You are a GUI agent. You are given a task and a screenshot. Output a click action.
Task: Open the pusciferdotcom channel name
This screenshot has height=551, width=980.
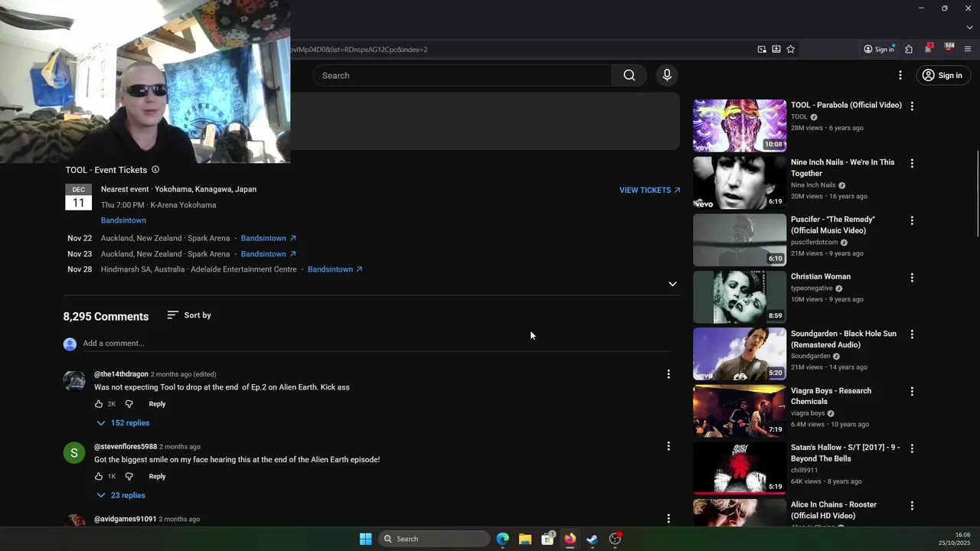point(814,242)
